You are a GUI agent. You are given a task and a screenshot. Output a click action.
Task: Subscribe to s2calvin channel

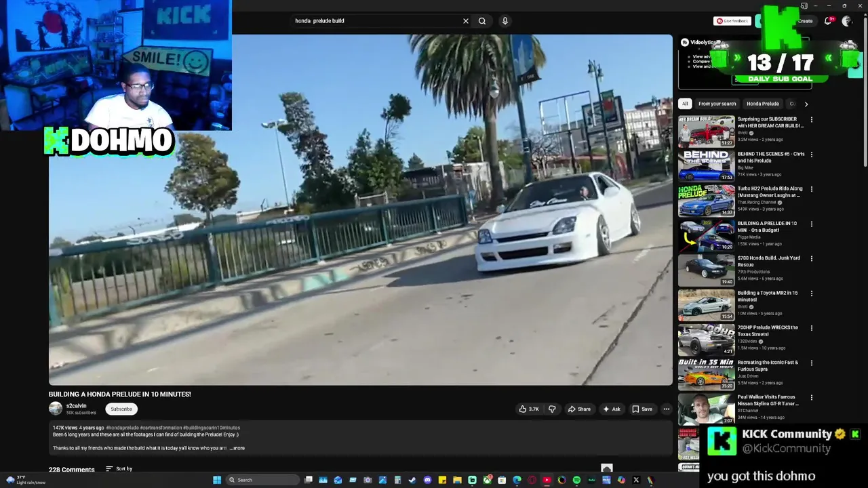coord(121,409)
